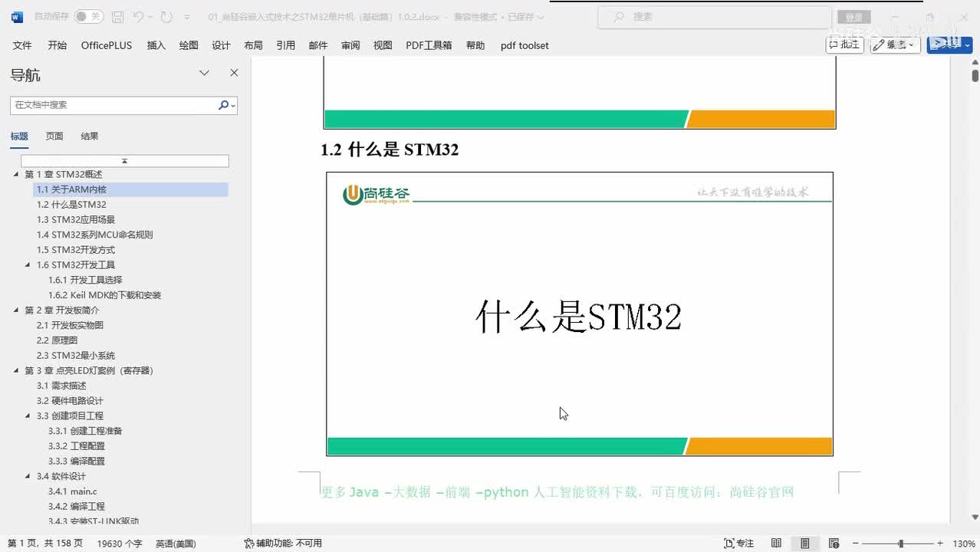Viewport: 980px width, 552px height.
Task: Open the 绘图 ribbon tab
Action: coord(189,45)
